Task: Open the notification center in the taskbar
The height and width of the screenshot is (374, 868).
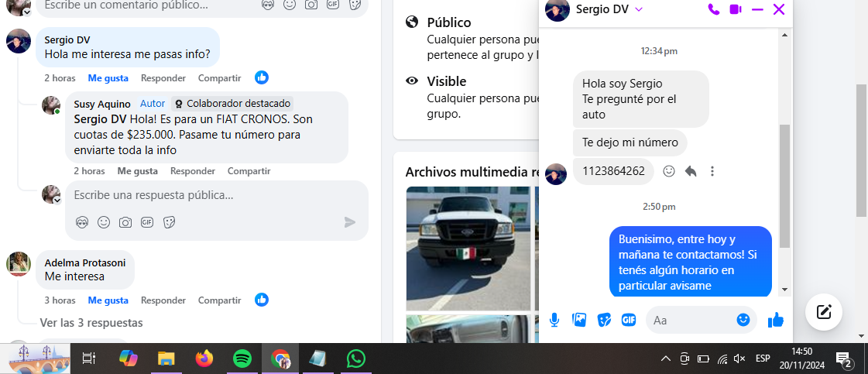Action: pos(844,359)
